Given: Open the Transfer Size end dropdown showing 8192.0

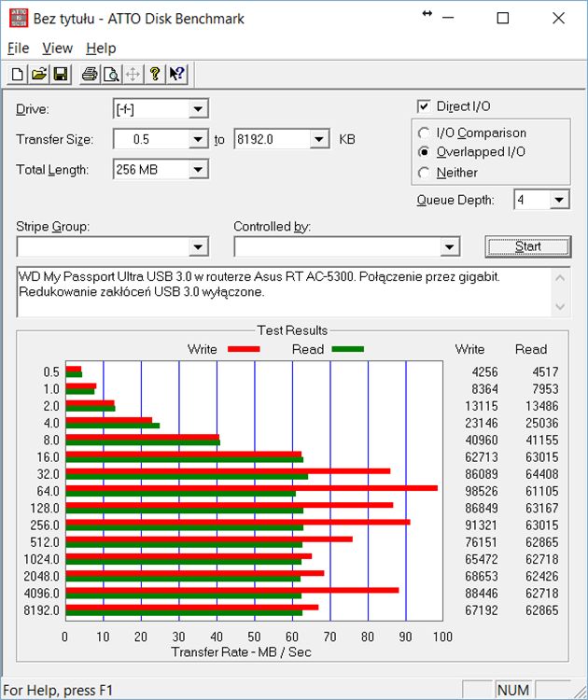Looking at the screenshot, I should (319, 139).
